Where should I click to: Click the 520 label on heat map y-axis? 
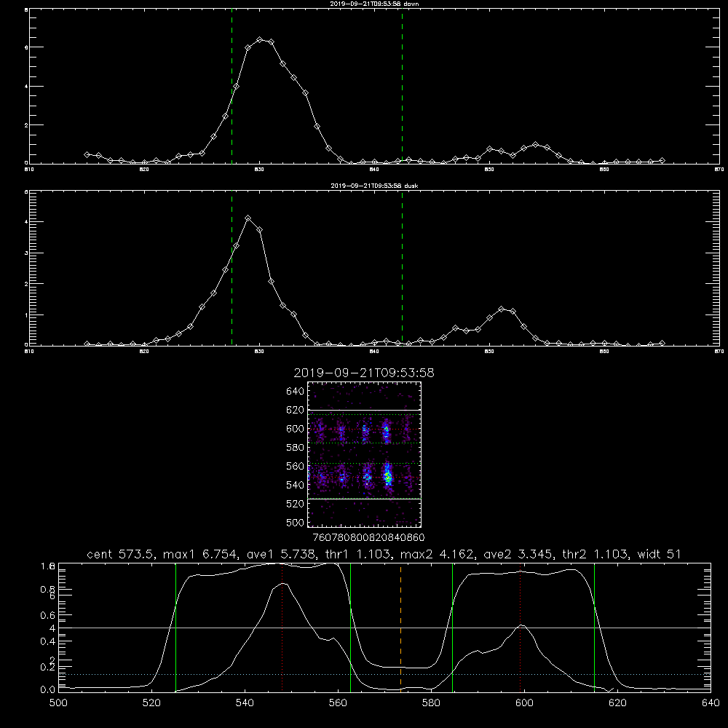pyautogui.click(x=295, y=504)
